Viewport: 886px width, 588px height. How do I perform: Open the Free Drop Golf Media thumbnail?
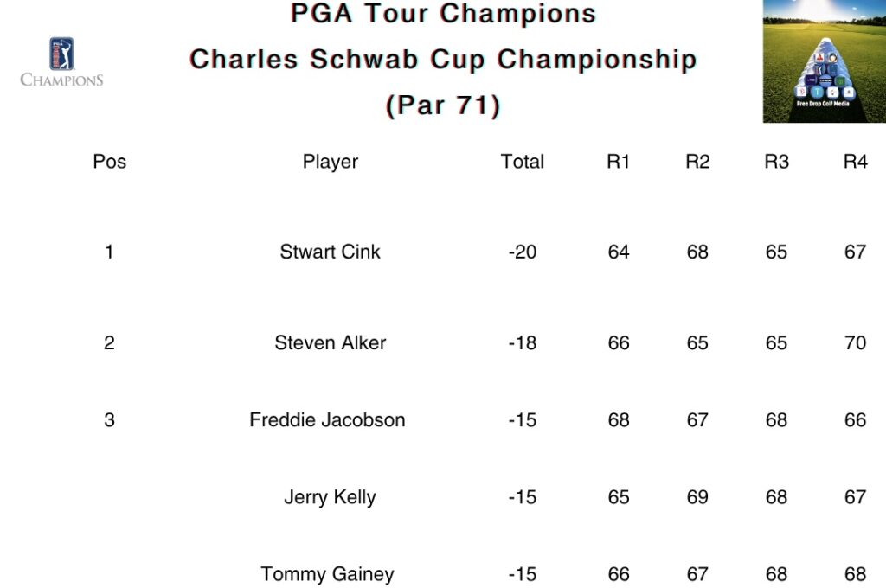pyautogui.click(x=825, y=61)
